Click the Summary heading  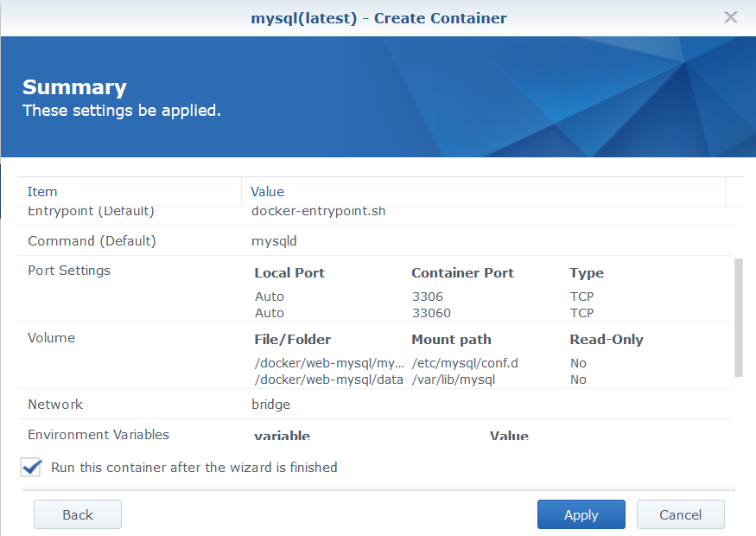[74, 87]
